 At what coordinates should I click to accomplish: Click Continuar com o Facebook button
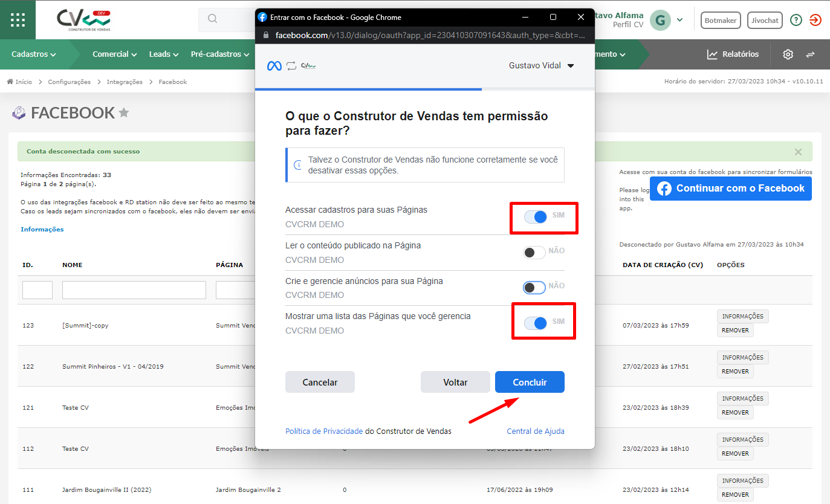[731, 189]
